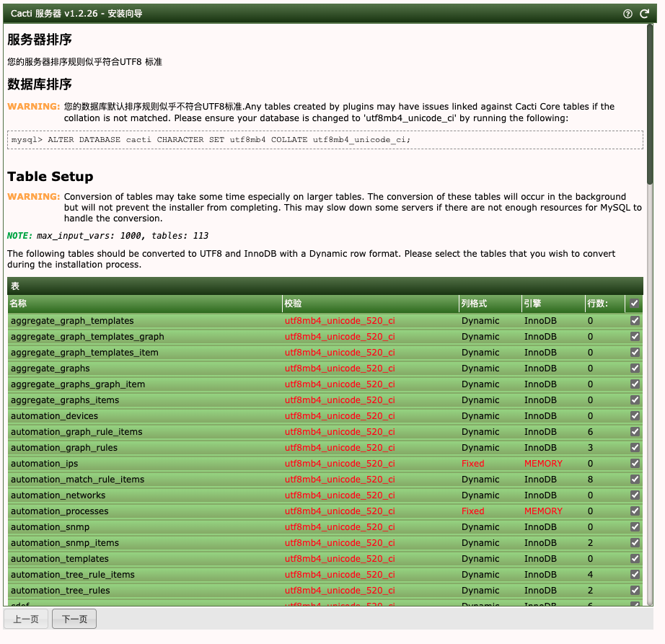Click the 上一页 previous button
The width and height of the screenshot is (665, 644).
click(26, 619)
